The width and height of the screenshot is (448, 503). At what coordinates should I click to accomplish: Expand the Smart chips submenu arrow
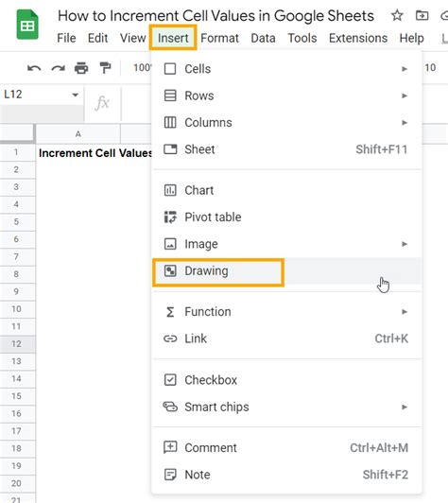(x=405, y=407)
